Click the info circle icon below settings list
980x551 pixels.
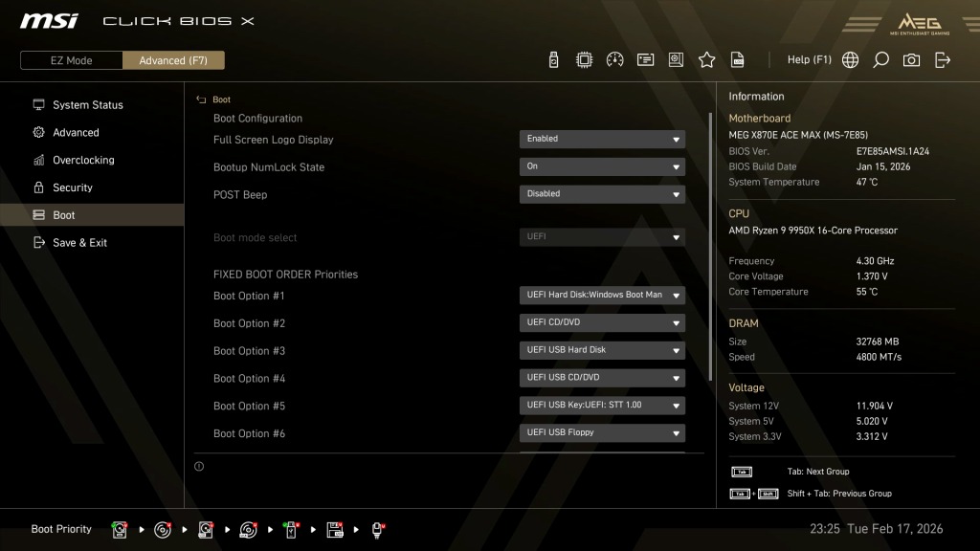pos(199,466)
